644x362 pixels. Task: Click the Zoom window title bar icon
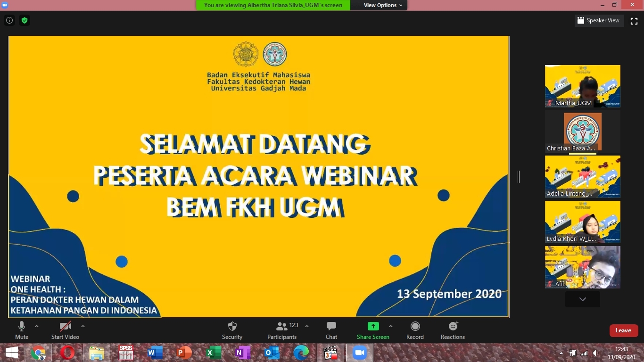pyautogui.click(x=5, y=5)
